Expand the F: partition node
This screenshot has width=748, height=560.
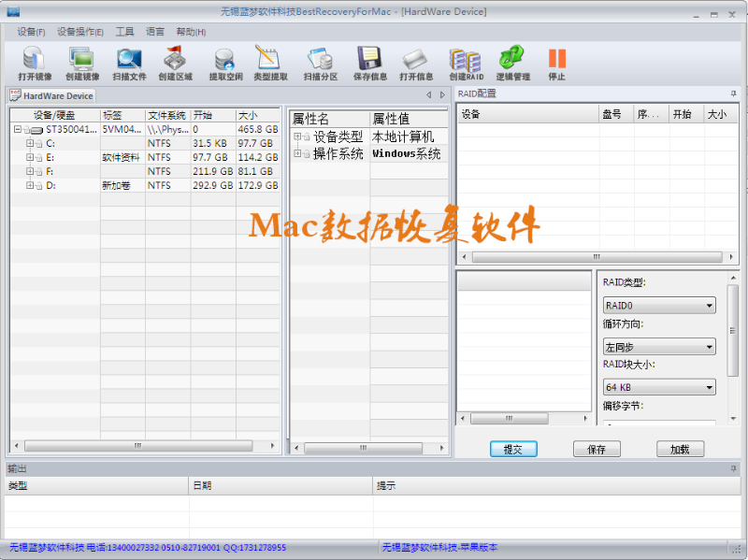30,171
